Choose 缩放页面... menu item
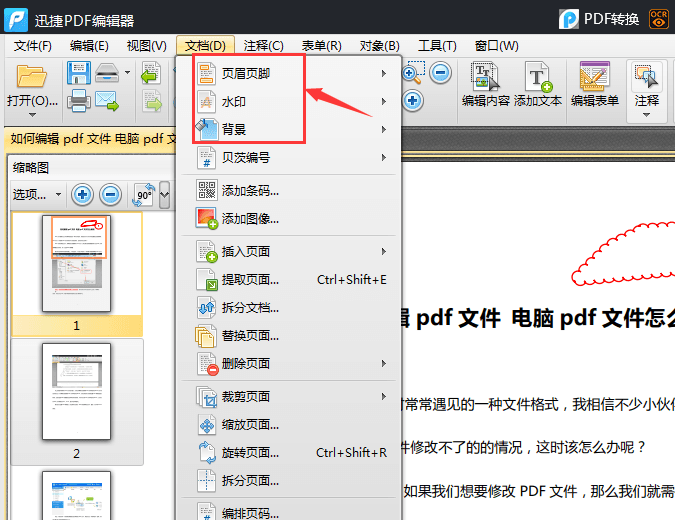The image size is (675, 520). [x=290, y=424]
